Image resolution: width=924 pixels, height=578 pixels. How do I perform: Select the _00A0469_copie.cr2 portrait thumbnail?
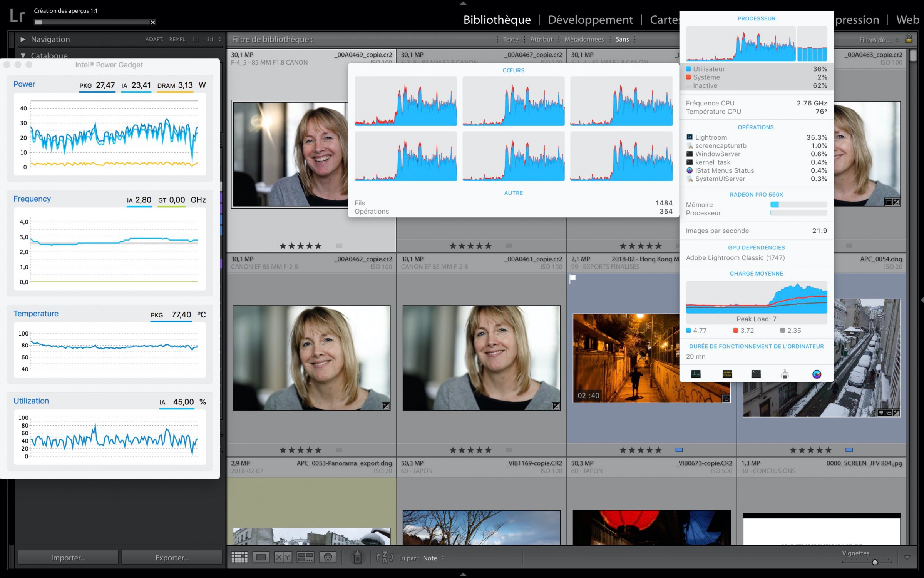(290, 154)
